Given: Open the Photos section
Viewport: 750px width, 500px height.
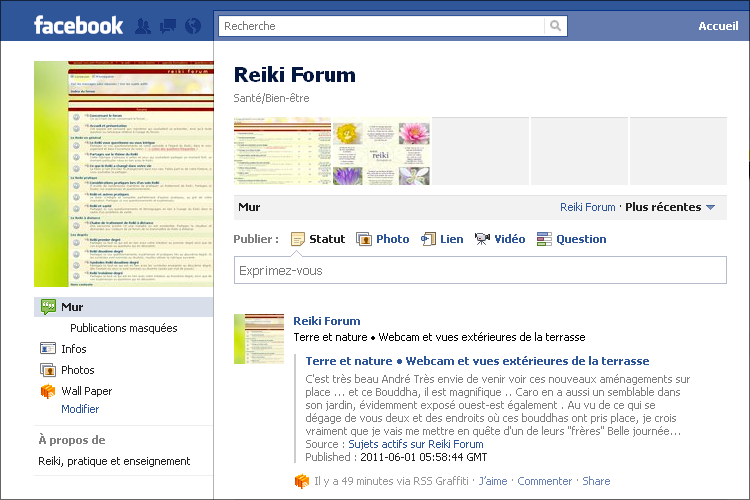Looking at the screenshot, I should click(x=77, y=370).
